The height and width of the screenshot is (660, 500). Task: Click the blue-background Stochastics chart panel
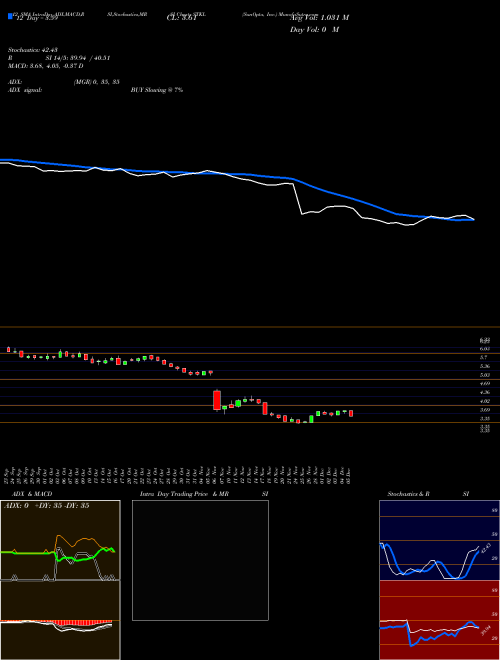pyautogui.click(x=439, y=540)
